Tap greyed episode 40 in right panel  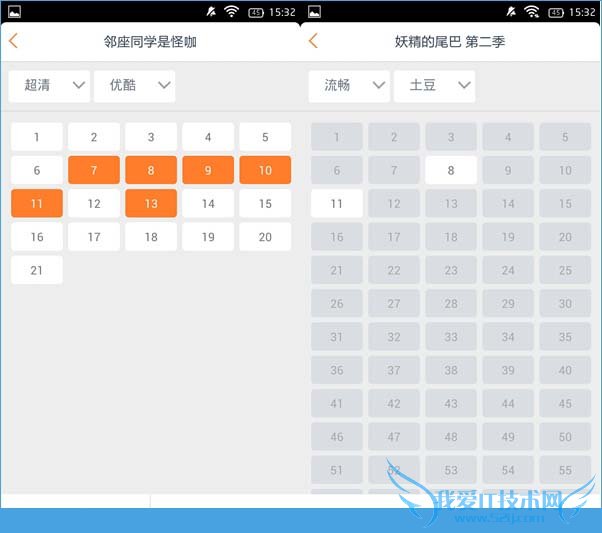565,370
